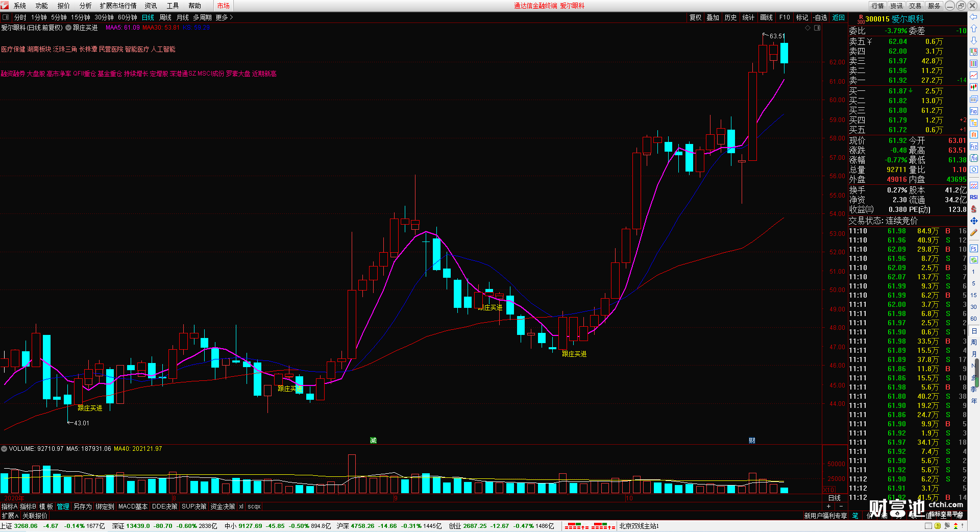Switch to the candlestick chart icon
Viewport: 980px width, 532px height.
point(974,87)
